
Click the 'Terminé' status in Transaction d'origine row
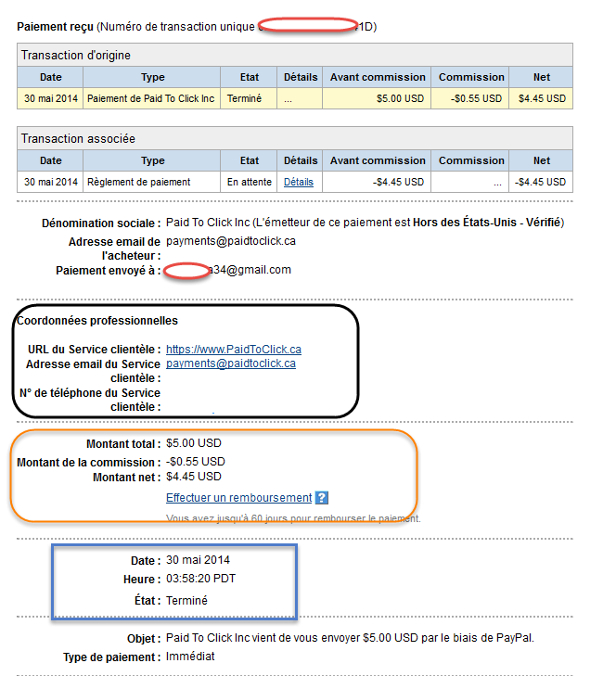pos(244,98)
